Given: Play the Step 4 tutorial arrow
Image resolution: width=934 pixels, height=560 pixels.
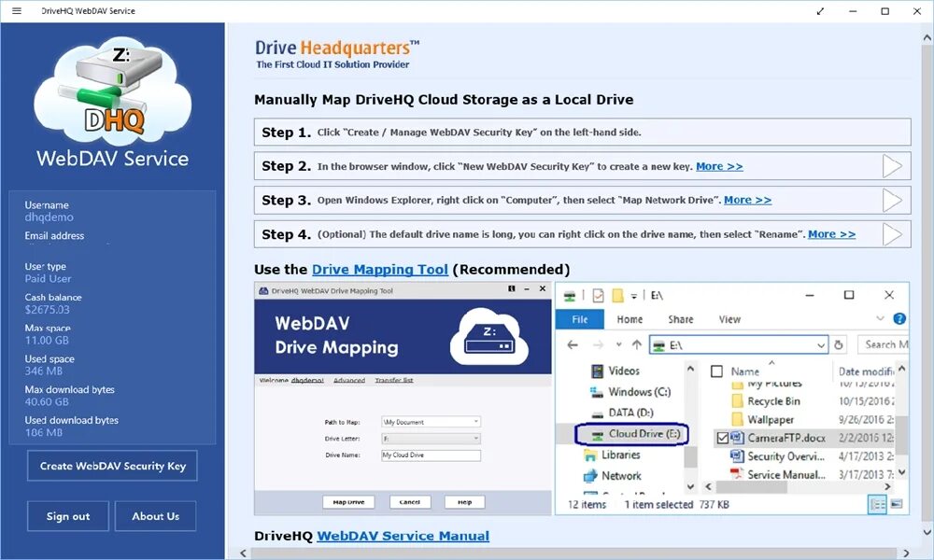Looking at the screenshot, I should [x=892, y=234].
